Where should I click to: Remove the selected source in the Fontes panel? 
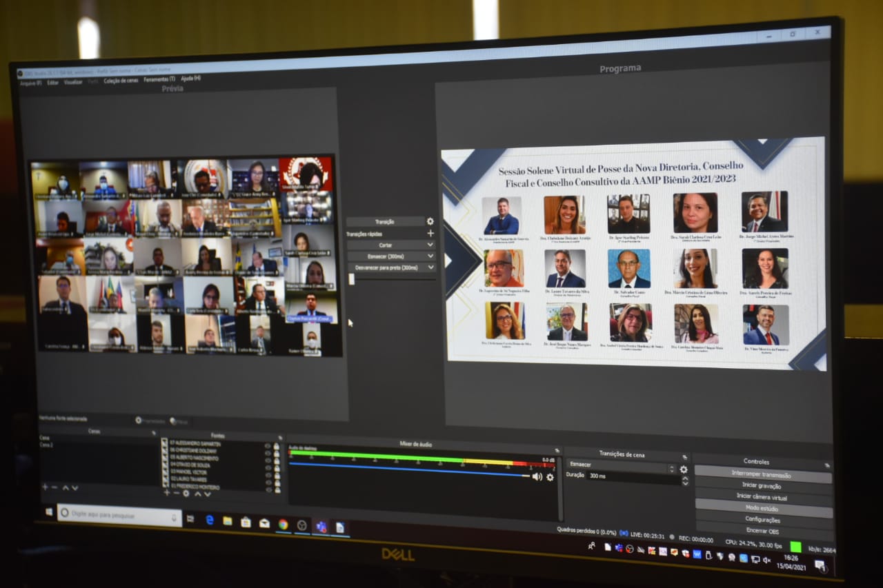click(x=176, y=493)
